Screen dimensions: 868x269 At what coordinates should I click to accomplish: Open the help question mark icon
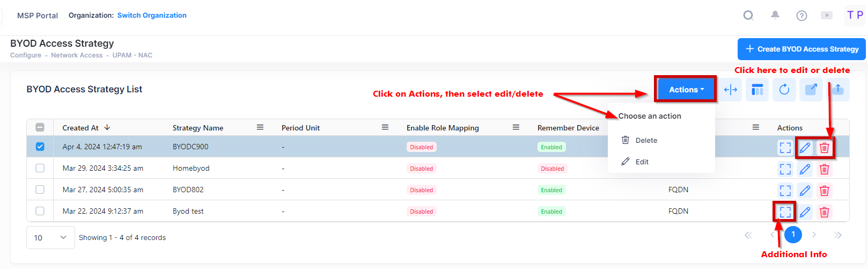[x=801, y=16]
